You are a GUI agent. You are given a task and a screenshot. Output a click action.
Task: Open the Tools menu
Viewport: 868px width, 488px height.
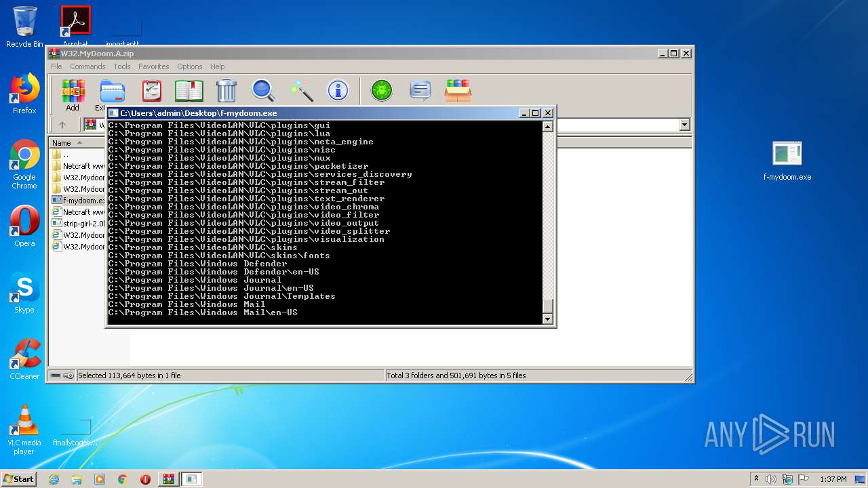(x=122, y=66)
